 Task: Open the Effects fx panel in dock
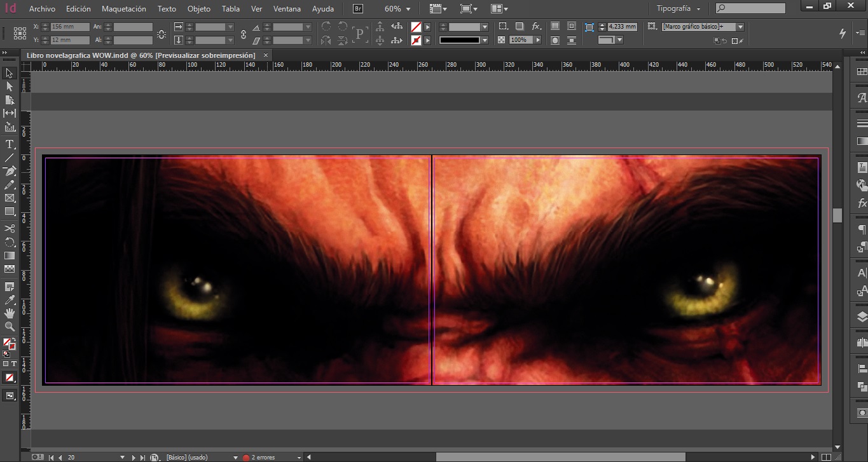(862, 203)
